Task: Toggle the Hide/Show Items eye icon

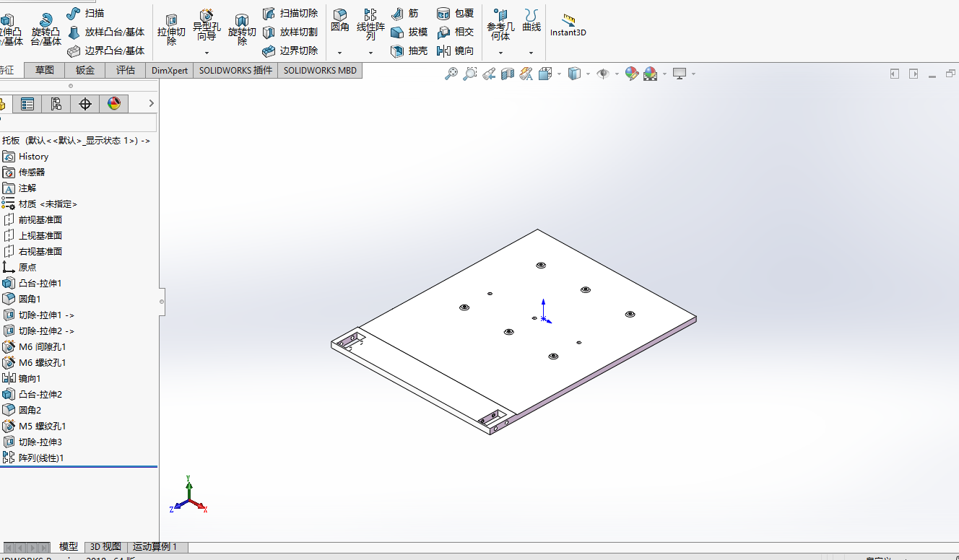Action: 603,74
